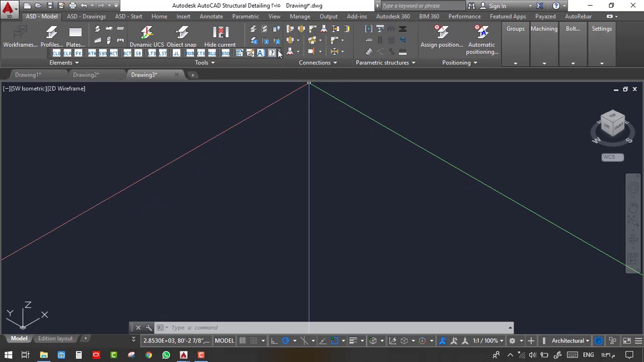
Task: Open the Workframes tool
Action: click(20, 36)
